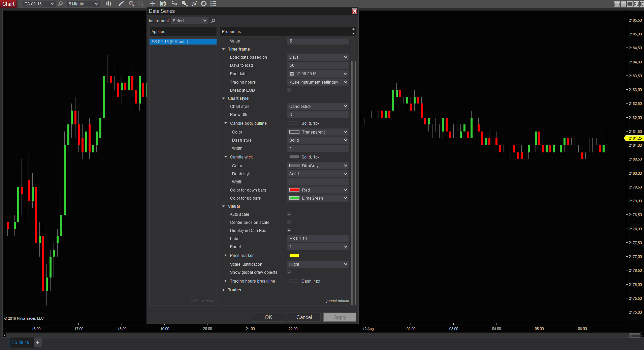This screenshot has height=350, width=644.
Task: Pick Color for down bars Red
Action: [x=318, y=190]
